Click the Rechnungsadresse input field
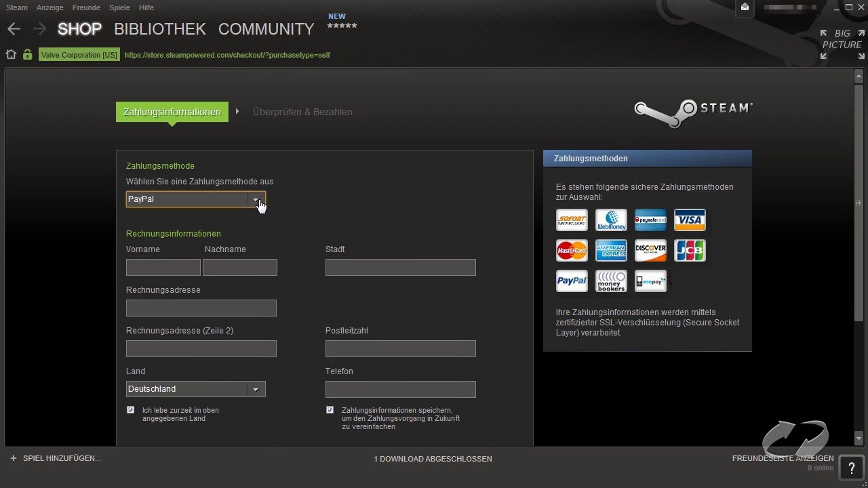 201,308
